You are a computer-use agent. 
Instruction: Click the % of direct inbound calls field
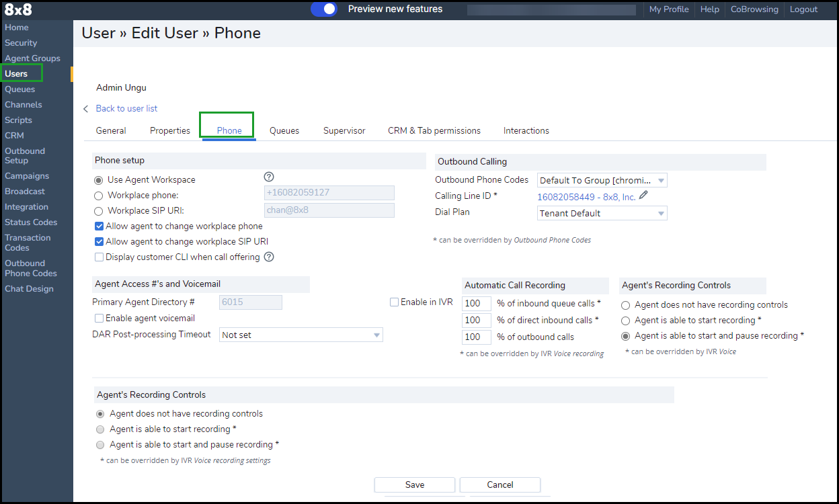point(477,320)
